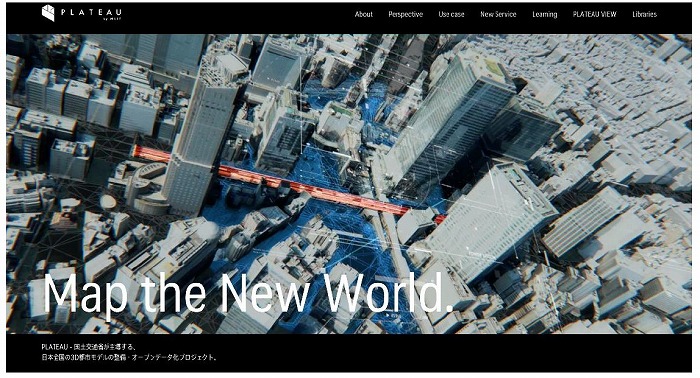
Task: Click the text line mentioning 3D都市モデル
Action: (129, 357)
